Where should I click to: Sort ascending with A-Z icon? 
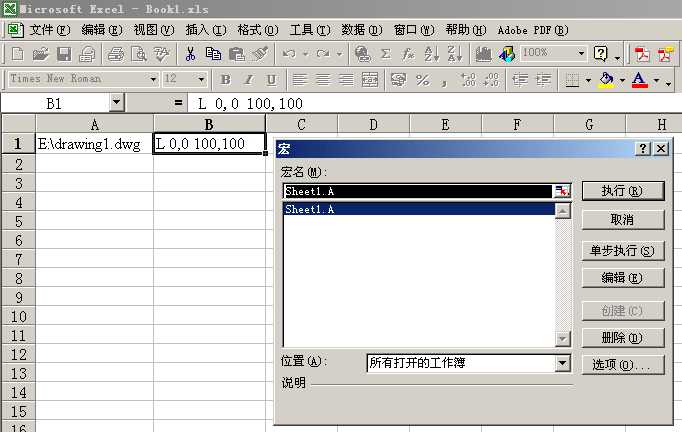click(x=431, y=54)
